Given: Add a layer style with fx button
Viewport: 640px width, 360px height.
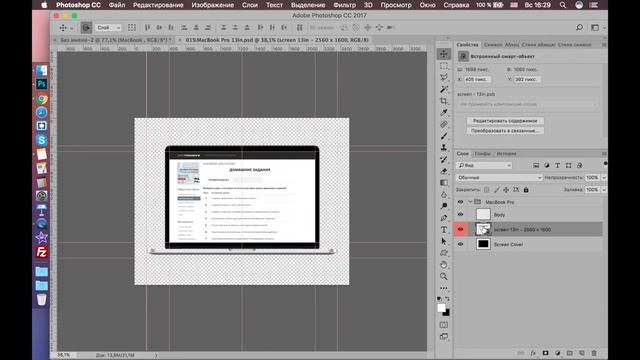Looking at the screenshot, I should tap(533, 353).
